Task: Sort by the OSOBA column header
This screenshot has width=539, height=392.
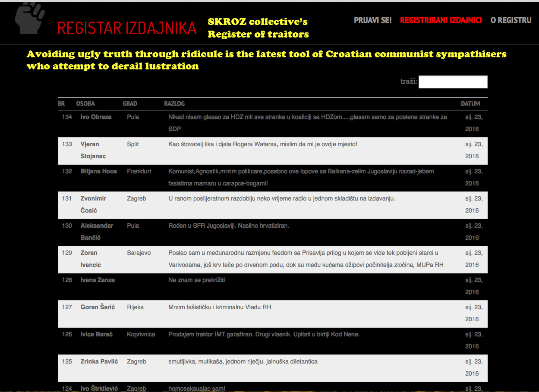Action: tap(85, 103)
